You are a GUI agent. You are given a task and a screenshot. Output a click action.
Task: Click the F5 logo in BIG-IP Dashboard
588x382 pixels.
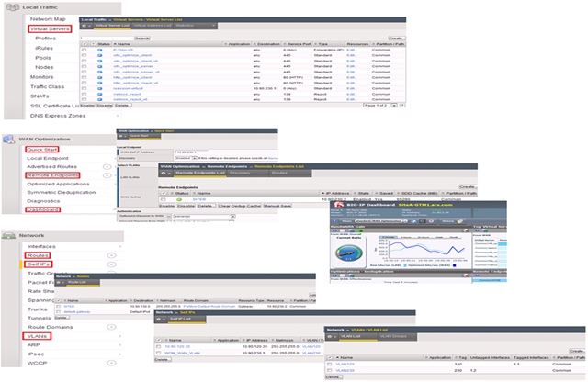[339, 206]
